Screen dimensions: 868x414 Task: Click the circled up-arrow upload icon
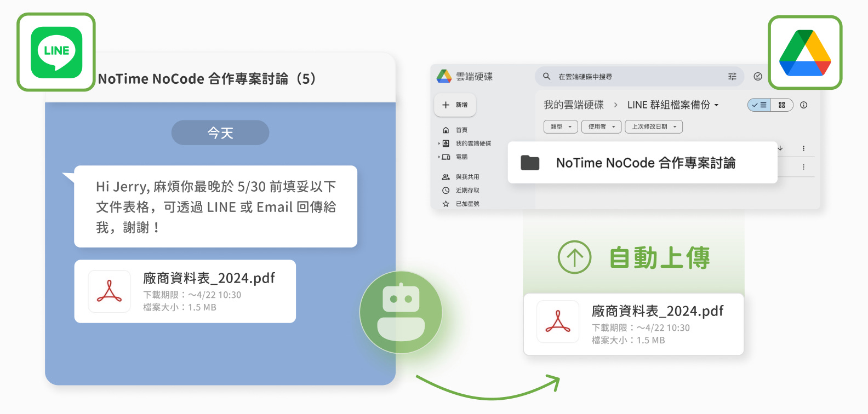574,257
